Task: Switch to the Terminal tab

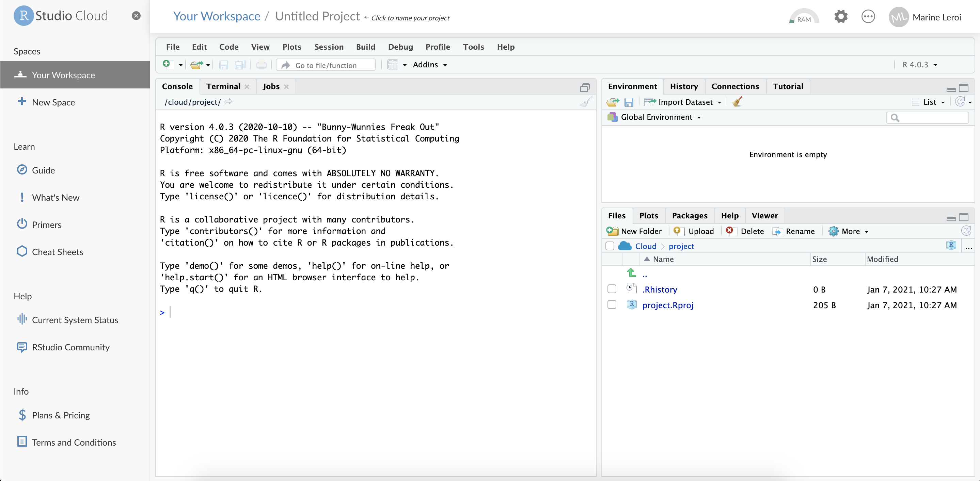Action: point(223,86)
